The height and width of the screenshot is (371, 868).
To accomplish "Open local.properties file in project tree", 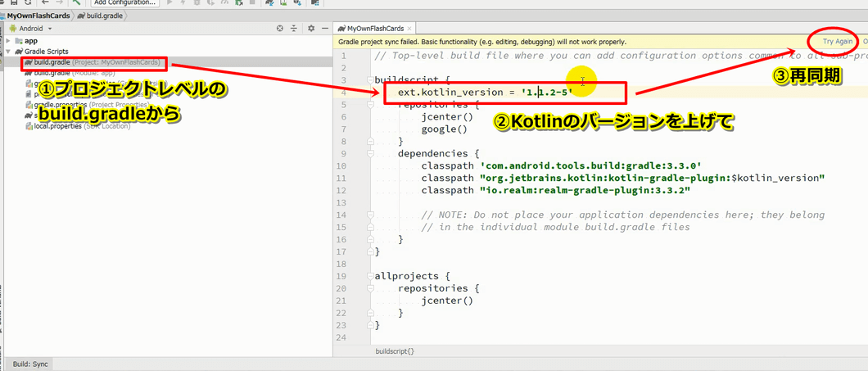I will (x=57, y=126).
